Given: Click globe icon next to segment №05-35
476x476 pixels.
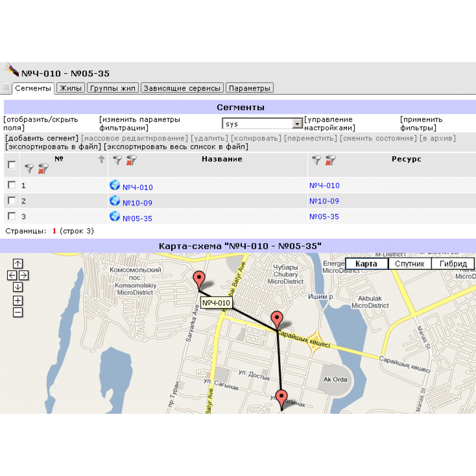Looking at the screenshot, I should pyautogui.click(x=115, y=216).
